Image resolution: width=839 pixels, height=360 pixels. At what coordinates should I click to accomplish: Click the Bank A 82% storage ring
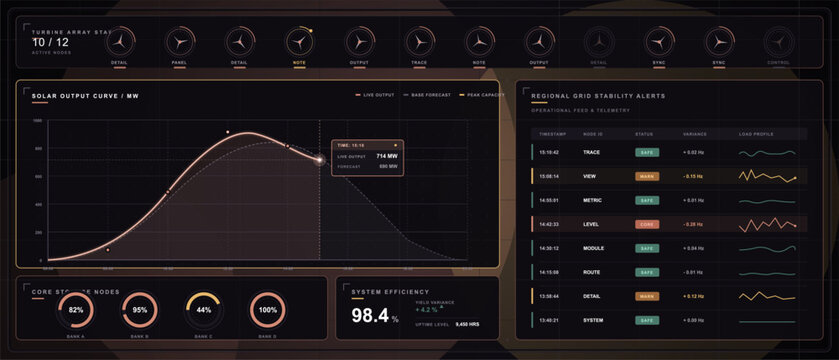coord(76,310)
